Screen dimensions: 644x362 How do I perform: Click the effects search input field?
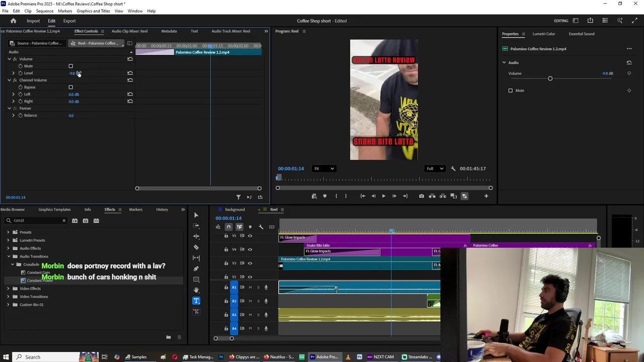tap(35, 221)
